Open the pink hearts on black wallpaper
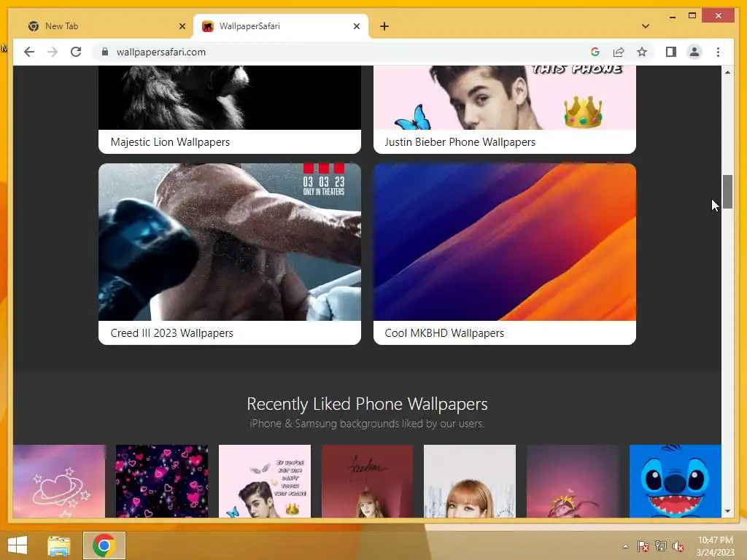 click(162, 481)
